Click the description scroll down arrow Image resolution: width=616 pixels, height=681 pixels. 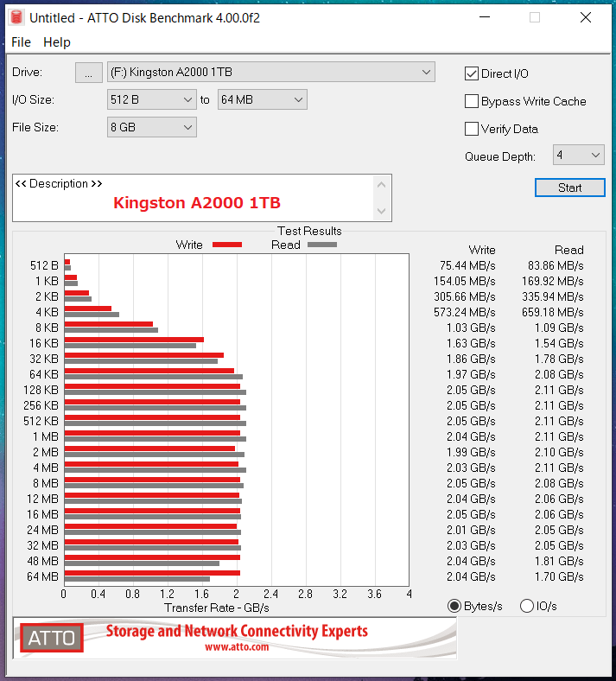[382, 211]
